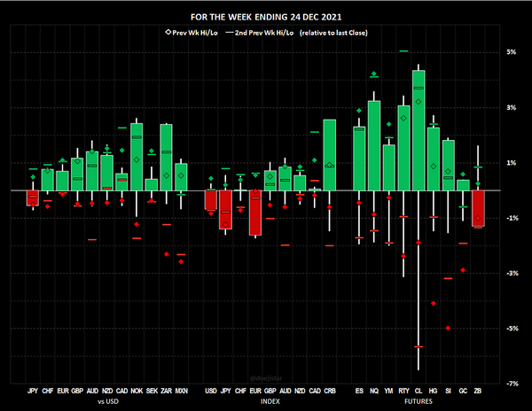The width and height of the screenshot is (532, 411).
Task: Click the red USD index bar
Action: 211,200
